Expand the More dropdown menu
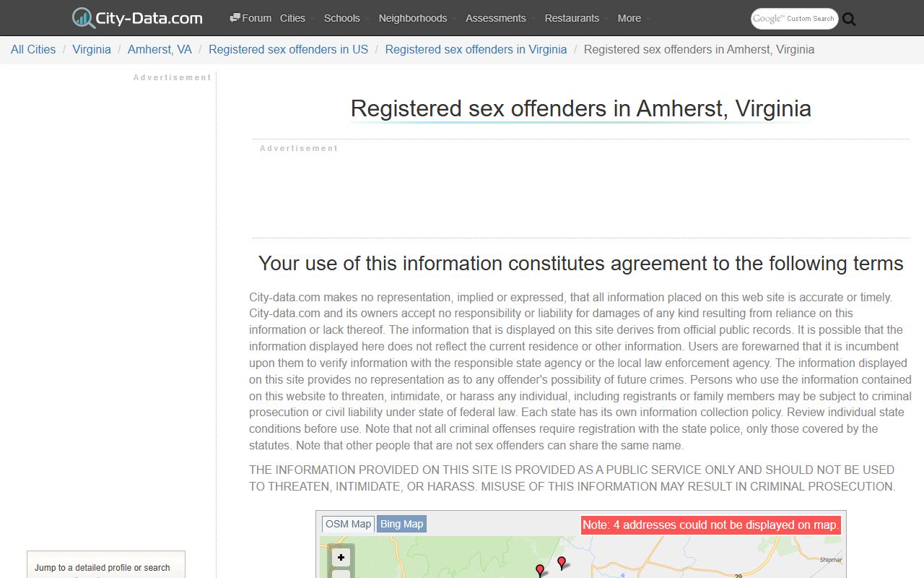924x578 pixels. point(634,18)
